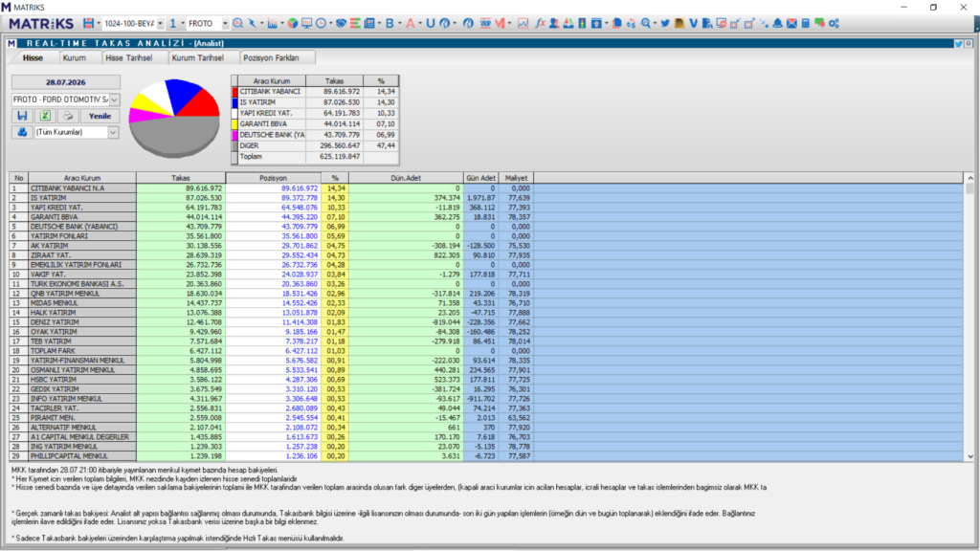
Task: Expand the (Tüm Kurumlar) institution filter
Action: 113,132
